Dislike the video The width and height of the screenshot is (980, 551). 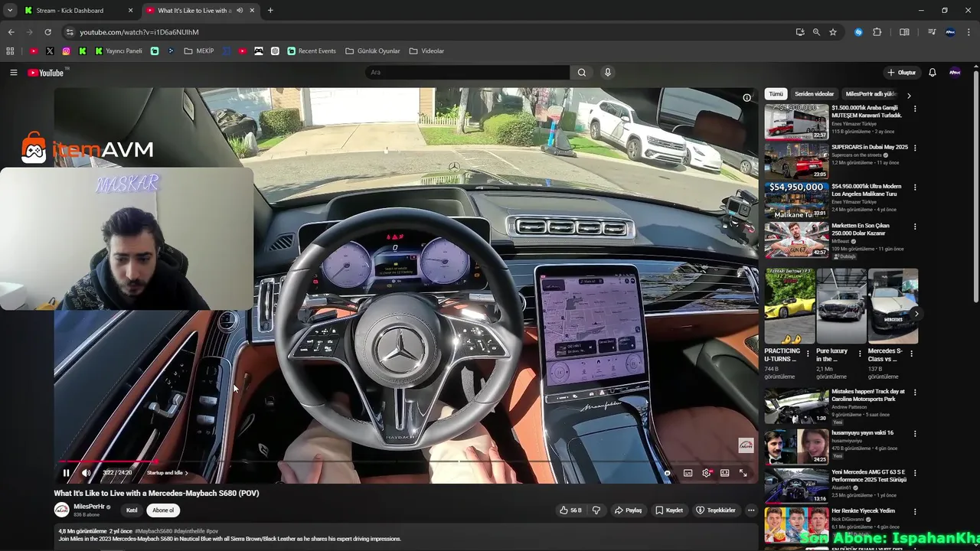596,510
